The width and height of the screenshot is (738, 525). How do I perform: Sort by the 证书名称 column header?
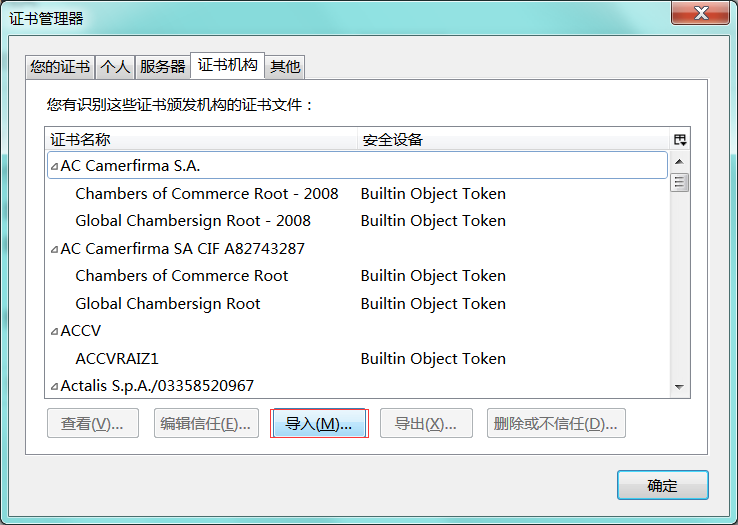pos(201,139)
